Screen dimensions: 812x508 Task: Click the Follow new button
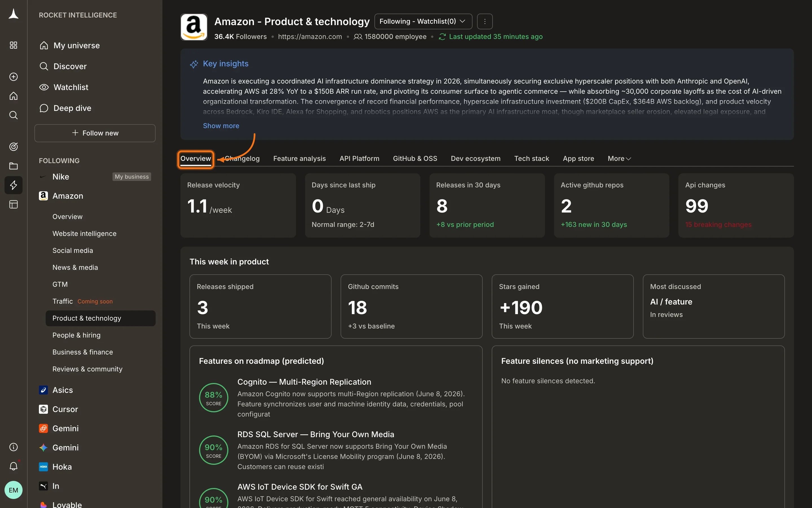click(95, 133)
